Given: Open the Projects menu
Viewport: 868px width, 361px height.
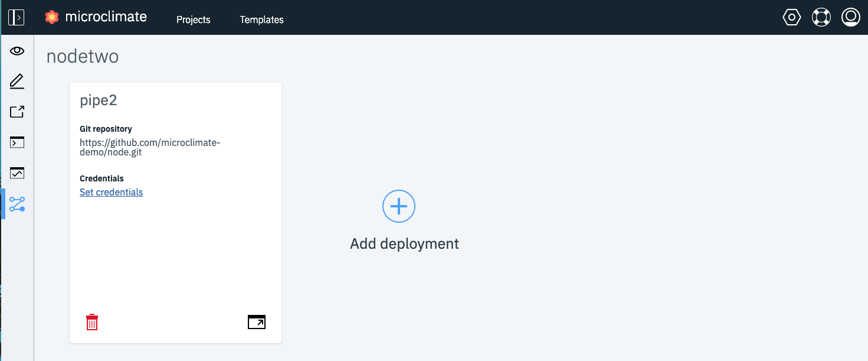Looking at the screenshot, I should 193,19.
